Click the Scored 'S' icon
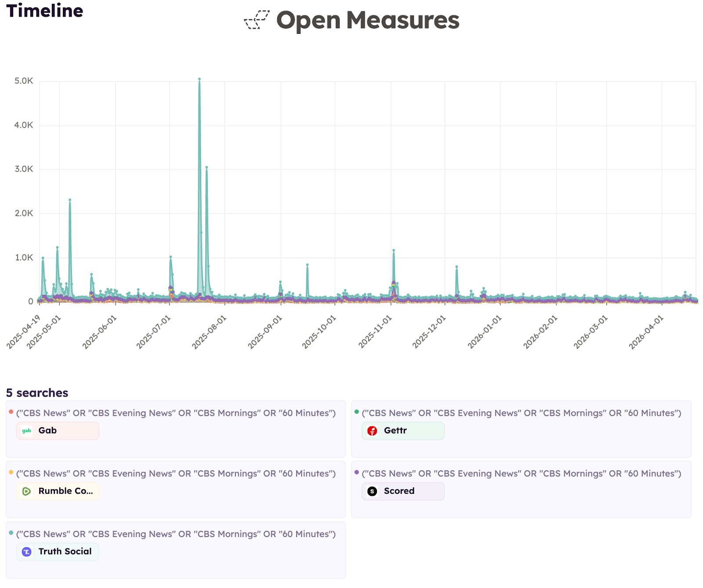Image resolution: width=703 pixels, height=588 pixels. tap(372, 491)
